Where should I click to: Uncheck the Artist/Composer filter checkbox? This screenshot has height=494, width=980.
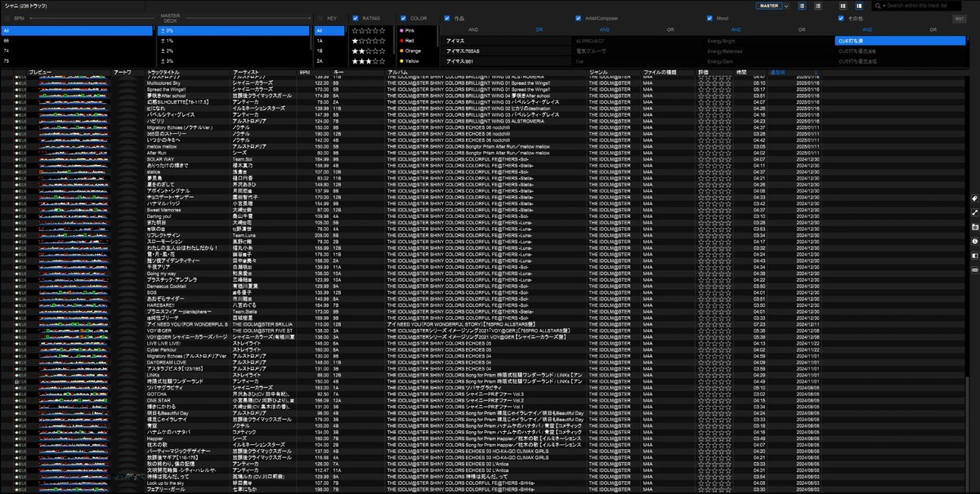pos(578,18)
